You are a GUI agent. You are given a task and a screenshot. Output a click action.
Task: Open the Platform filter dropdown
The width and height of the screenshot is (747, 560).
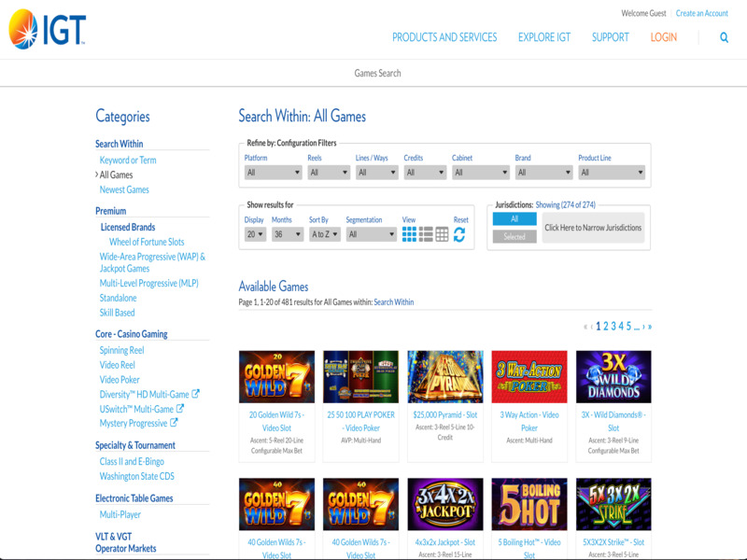pos(273,173)
